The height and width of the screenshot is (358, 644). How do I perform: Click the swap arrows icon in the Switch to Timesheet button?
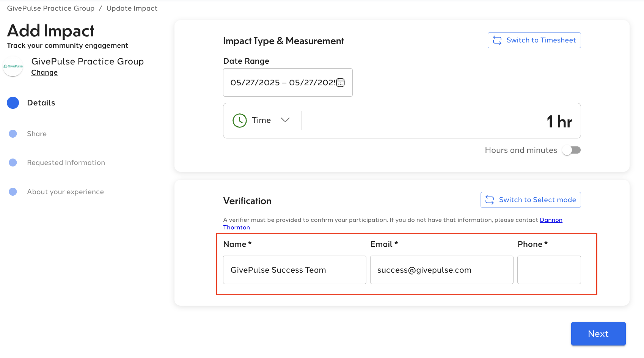pyautogui.click(x=497, y=40)
